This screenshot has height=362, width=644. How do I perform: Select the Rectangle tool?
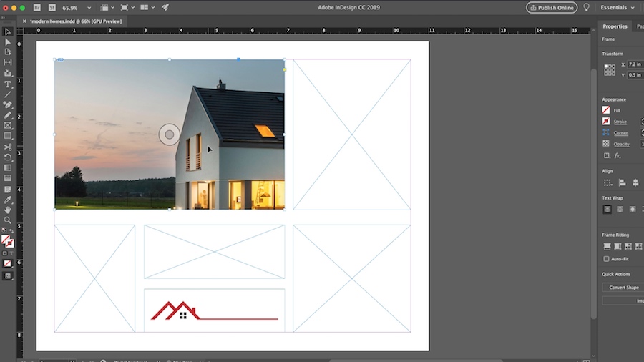(7, 136)
